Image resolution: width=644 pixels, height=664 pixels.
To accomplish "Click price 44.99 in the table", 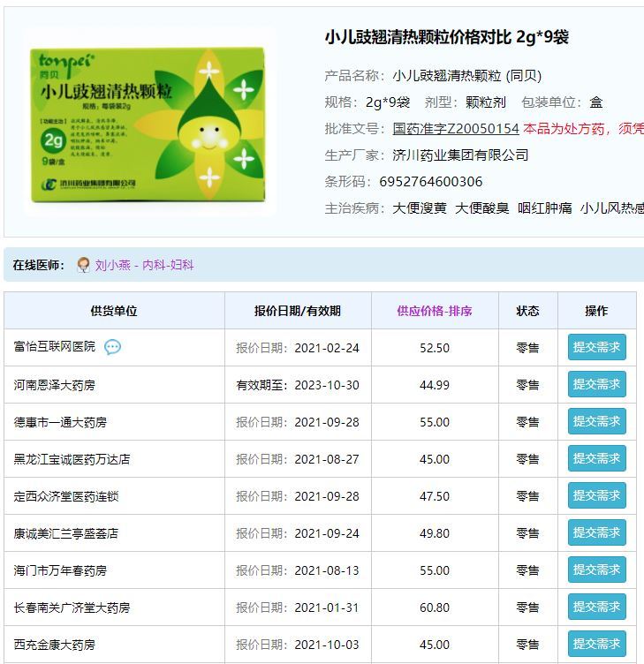I will pos(435,385).
